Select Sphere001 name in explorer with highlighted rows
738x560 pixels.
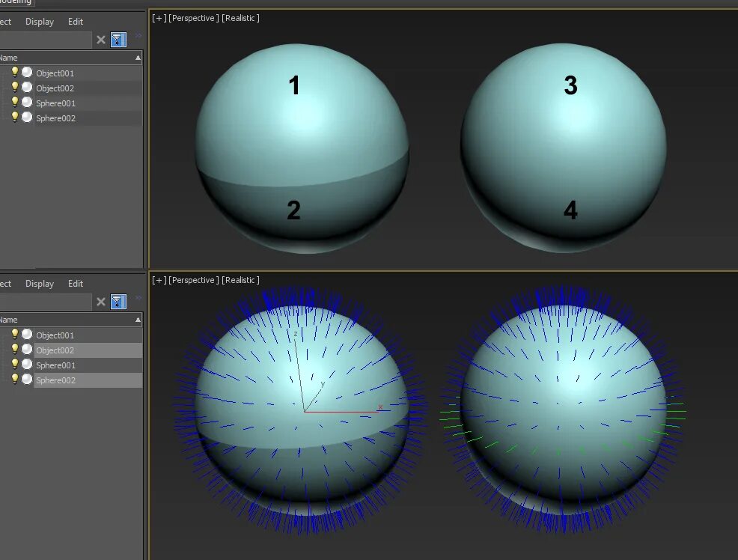tap(55, 365)
